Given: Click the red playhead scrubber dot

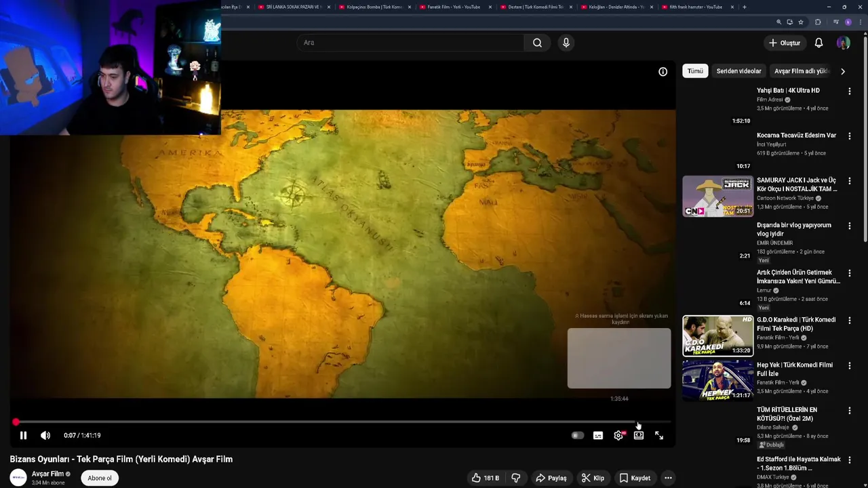Looking at the screenshot, I should 16,422.
